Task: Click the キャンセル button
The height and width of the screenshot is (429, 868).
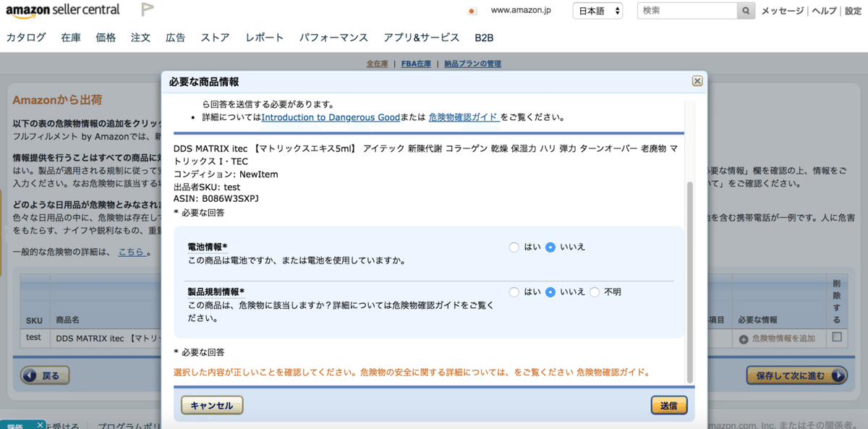Action: pyautogui.click(x=211, y=405)
